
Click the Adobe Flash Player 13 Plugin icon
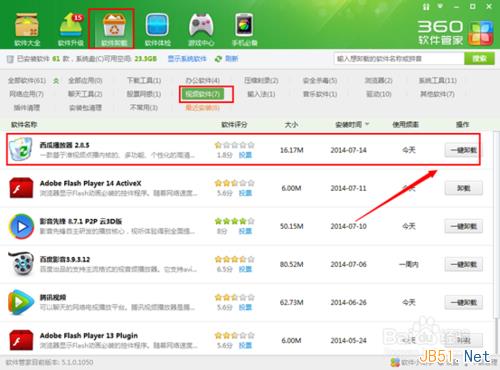(x=21, y=340)
